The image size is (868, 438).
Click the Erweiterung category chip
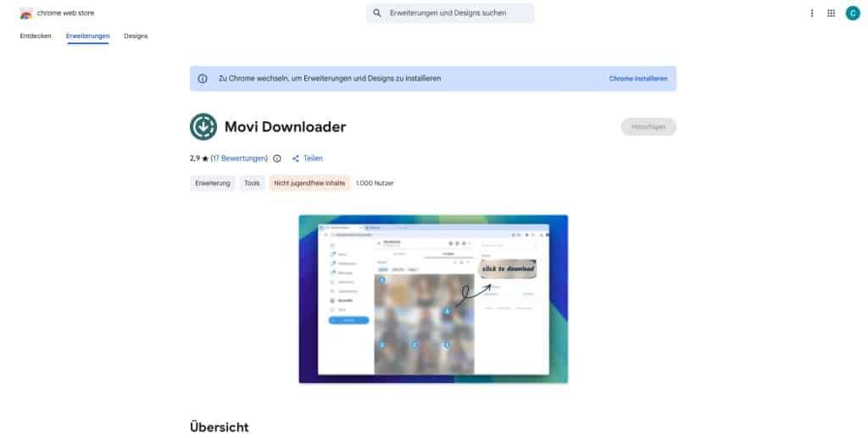point(213,183)
